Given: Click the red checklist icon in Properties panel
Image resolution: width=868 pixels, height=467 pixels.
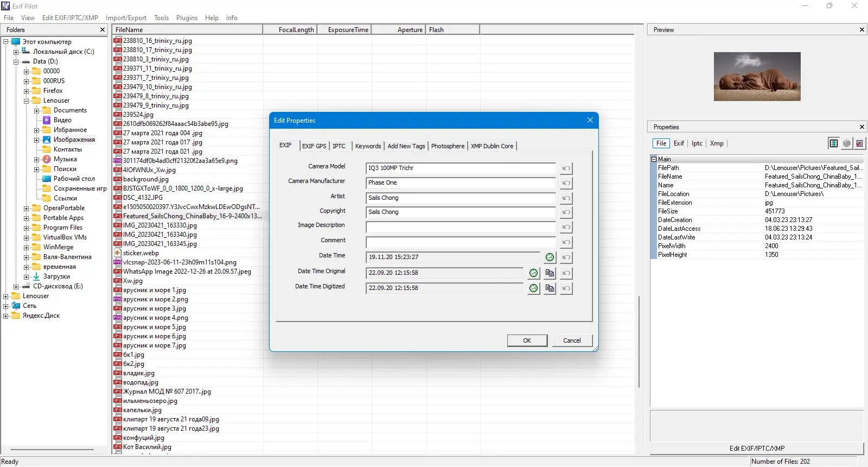Looking at the screenshot, I should pyautogui.click(x=860, y=143).
